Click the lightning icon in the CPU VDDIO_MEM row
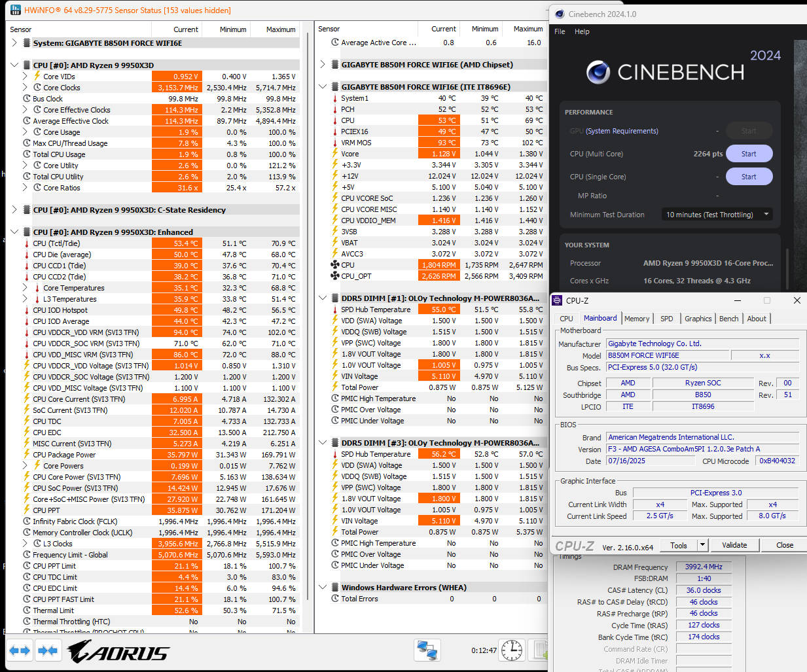This screenshot has width=807, height=672. tap(335, 221)
